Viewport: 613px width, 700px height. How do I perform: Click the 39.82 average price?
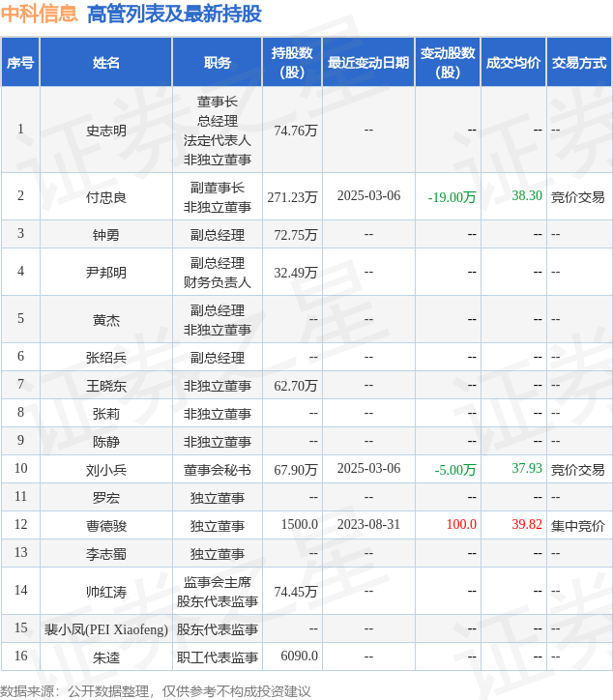click(527, 524)
